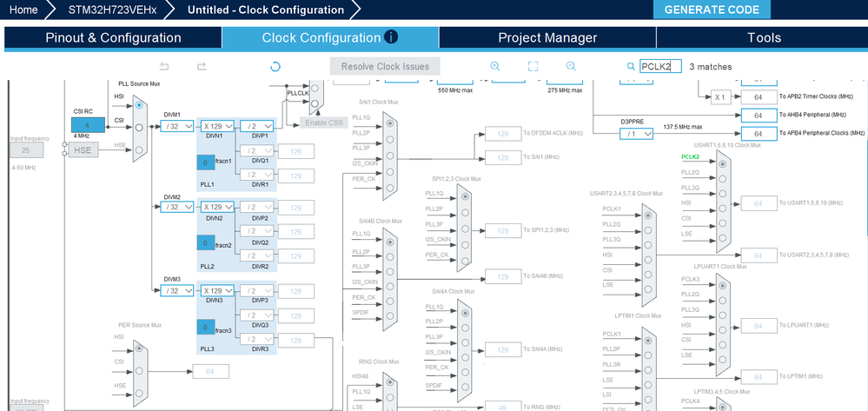868x411 pixels.
Task: Fit the clock diagram to the window
Action: click(x=533, y=66)
